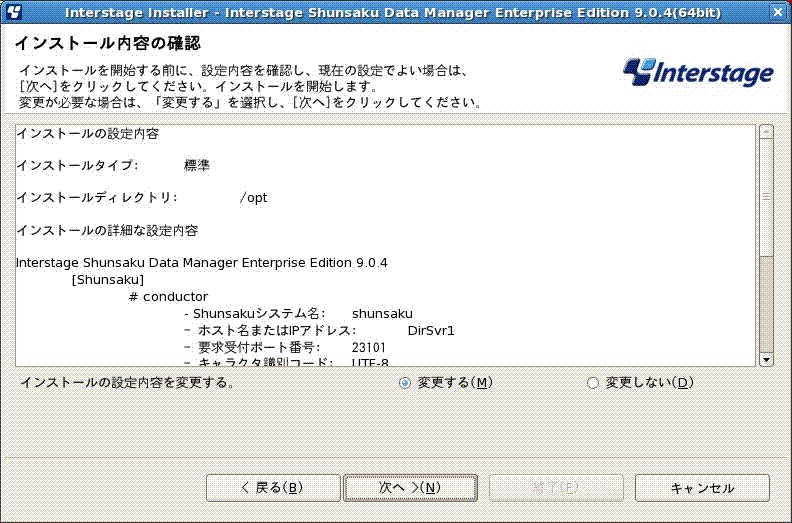Click the host name value DirSvr1

tap(431, 331)
